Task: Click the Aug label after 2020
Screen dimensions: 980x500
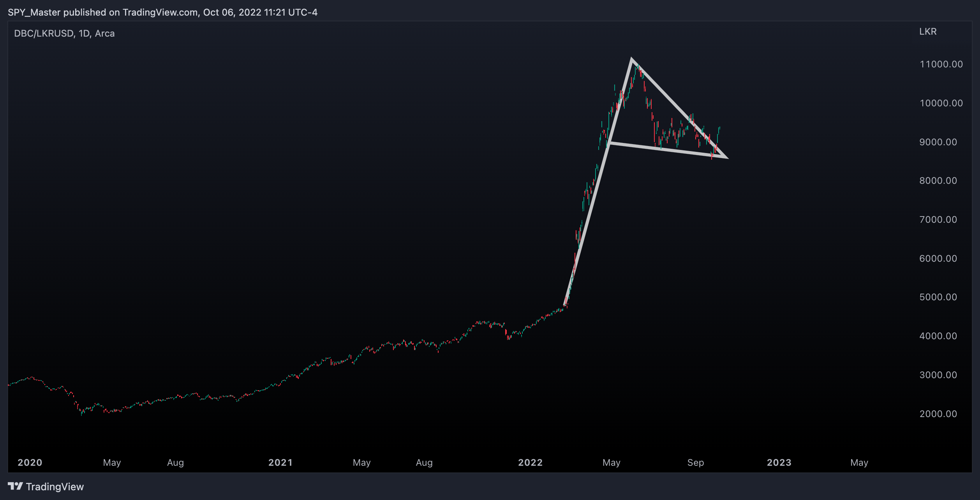Action: pyautogui.click(x=175, y=463)
